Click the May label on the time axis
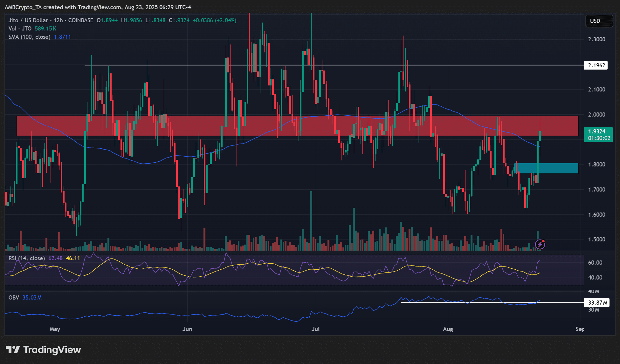This screenshot has height=364, width=620. tap(55, 329)
